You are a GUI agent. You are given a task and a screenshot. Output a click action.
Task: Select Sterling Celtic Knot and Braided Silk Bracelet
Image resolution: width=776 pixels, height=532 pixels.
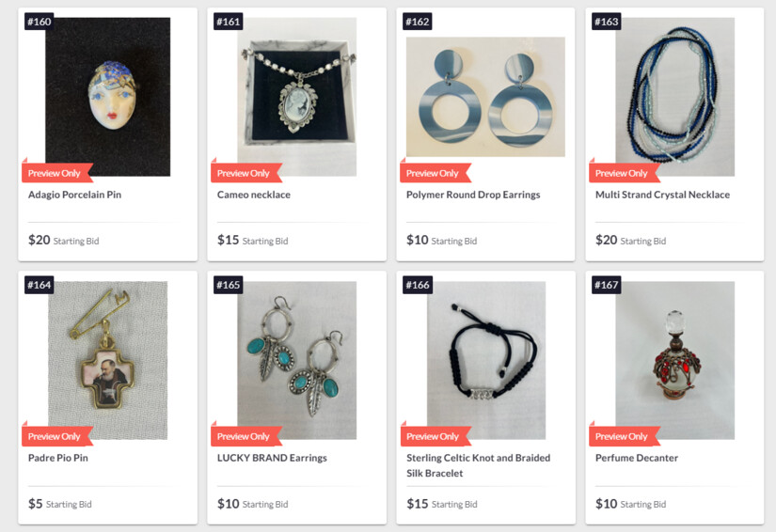tap(478, 465)
